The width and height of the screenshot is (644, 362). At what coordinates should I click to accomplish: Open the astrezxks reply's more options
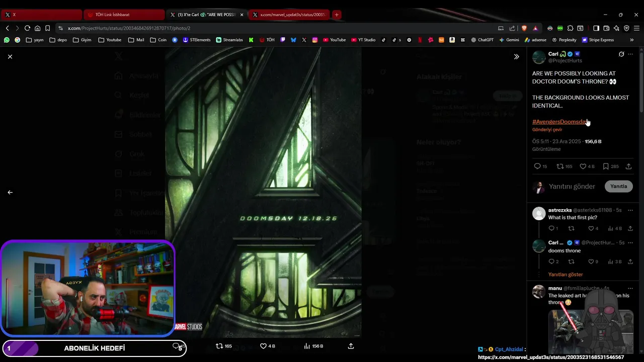pos(630,210)
